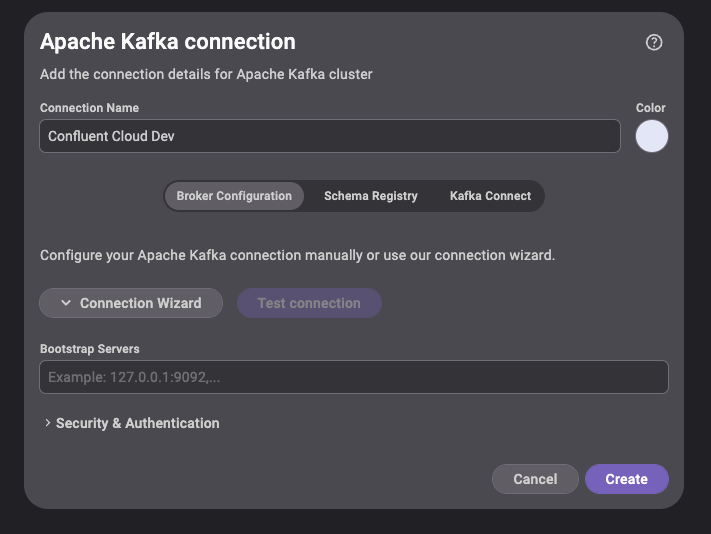Viewport: 711px width, 534px height.
Task: Switch to Kafka Connect tab
Action: [490, 196]
